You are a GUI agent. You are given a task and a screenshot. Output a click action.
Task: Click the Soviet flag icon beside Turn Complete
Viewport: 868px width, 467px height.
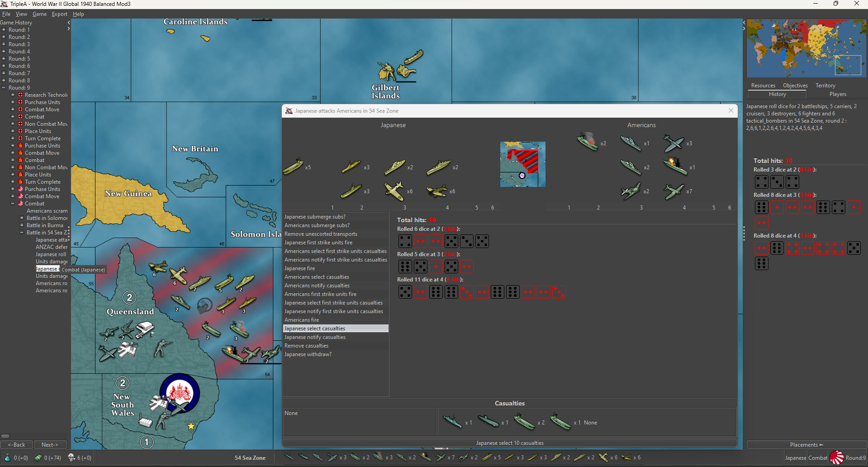(20, 181)
